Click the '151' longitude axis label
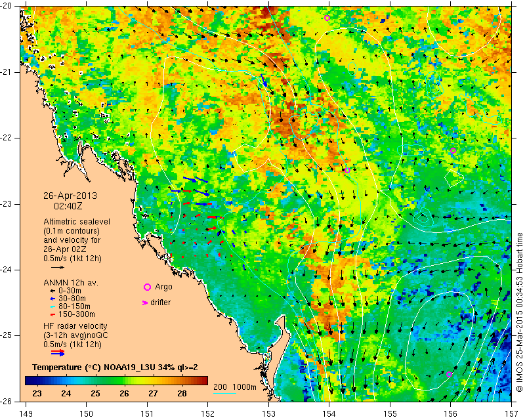The width and height of the screenshot is (525, 420). pyautogui.click(x=147, y=413)
